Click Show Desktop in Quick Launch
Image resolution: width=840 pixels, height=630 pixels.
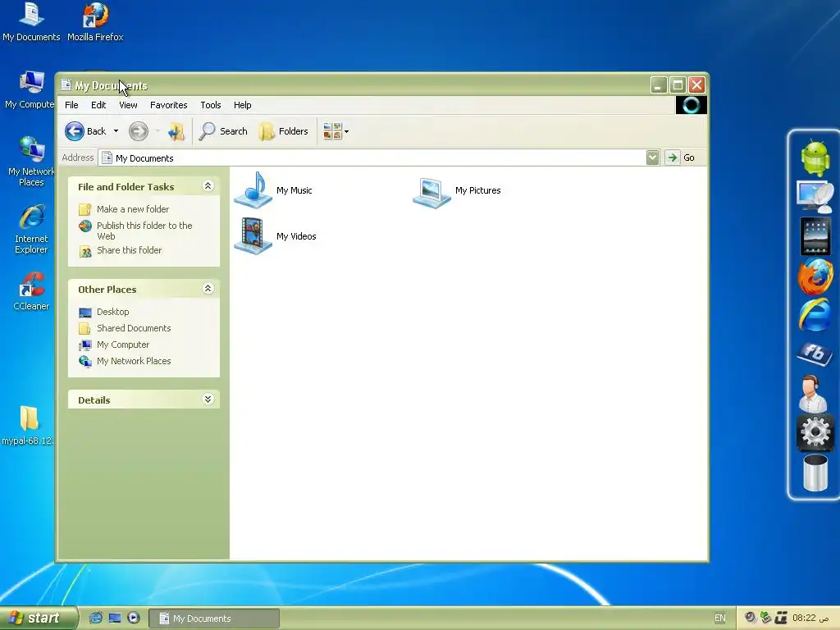coord(115,618)
